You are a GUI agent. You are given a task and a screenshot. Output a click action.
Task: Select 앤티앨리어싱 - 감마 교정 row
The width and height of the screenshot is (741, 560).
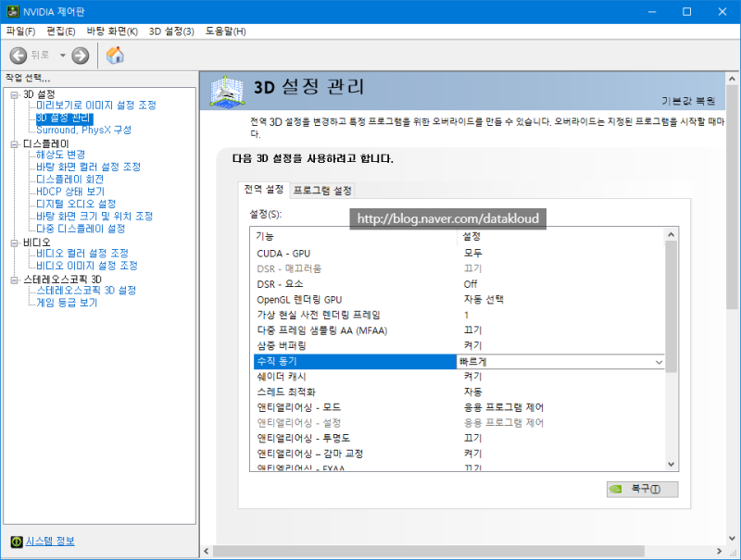[x=458, y=454]
